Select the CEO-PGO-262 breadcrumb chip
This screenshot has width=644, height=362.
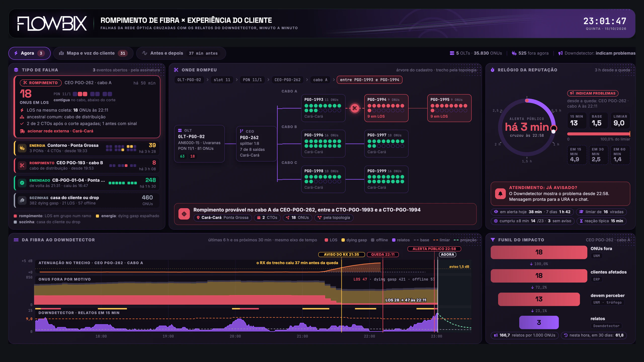(x=288, y=80)
